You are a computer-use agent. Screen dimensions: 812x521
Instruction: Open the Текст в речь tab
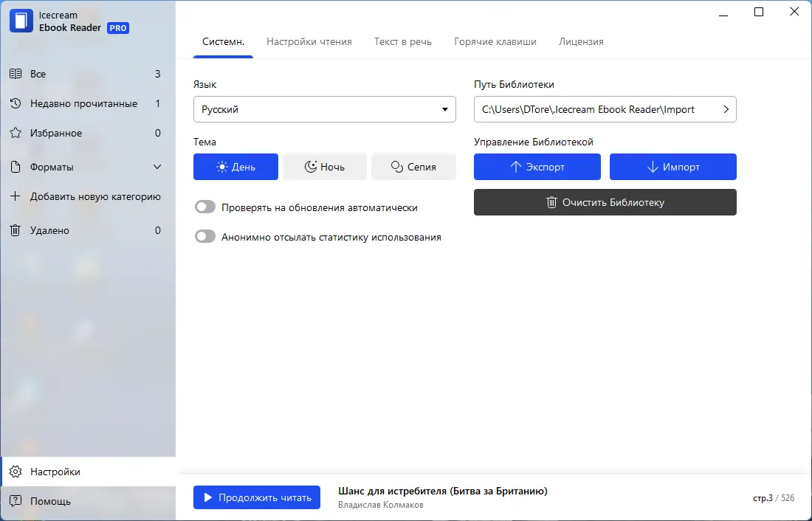[403, 41]
